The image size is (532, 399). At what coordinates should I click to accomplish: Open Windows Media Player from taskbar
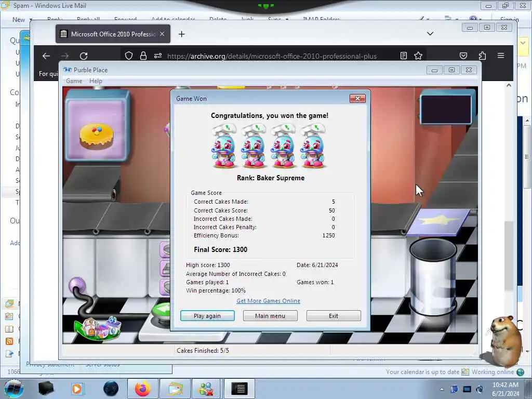tap(77, 389)
